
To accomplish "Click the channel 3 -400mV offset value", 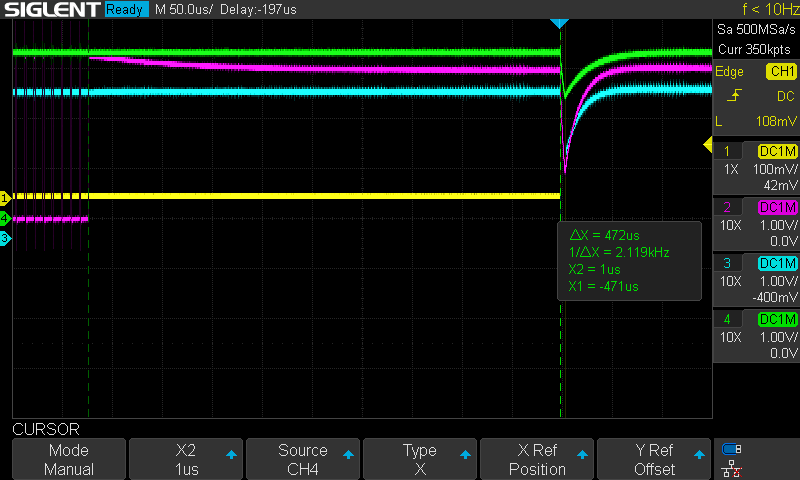I will tap(774, 297).
